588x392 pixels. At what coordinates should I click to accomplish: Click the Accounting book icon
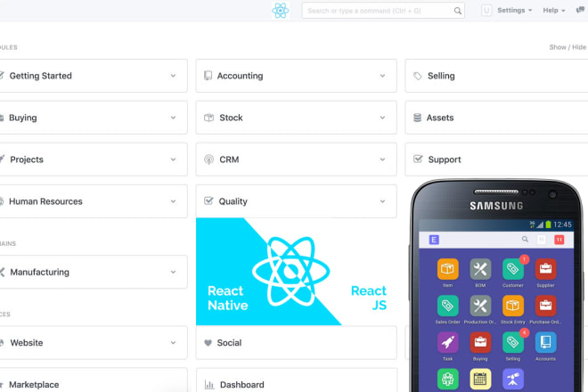208,76
